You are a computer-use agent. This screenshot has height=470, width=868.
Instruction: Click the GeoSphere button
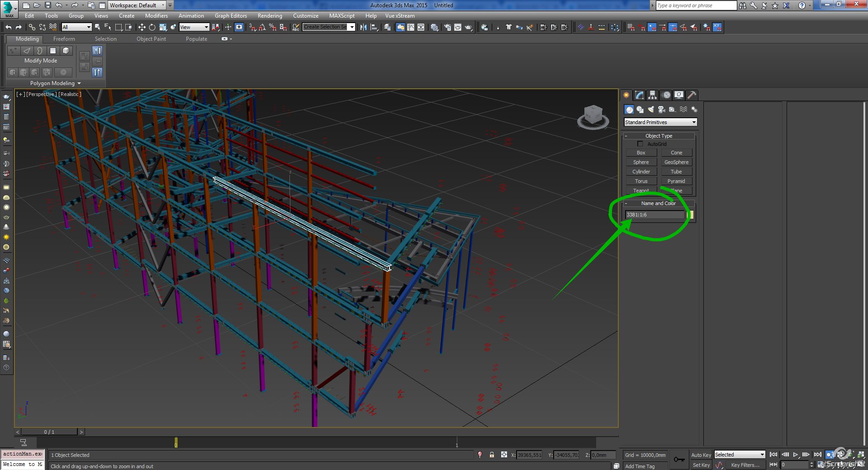click(676, 162)
